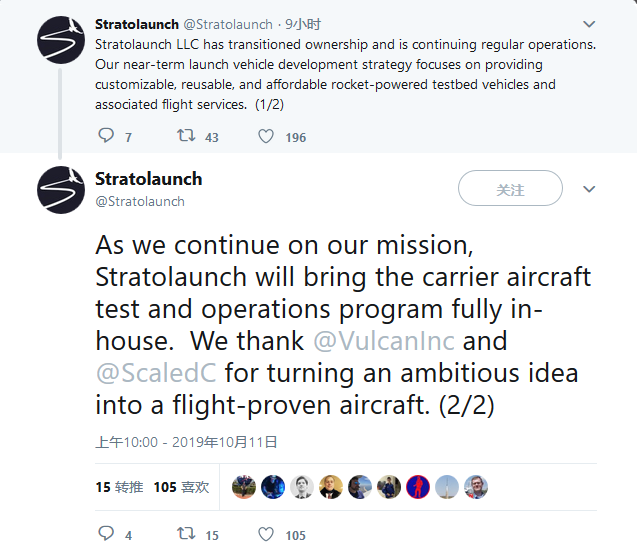637x557 pixels.
Task: View the 15 转推 retweets list
Action: tap(119, 487)
